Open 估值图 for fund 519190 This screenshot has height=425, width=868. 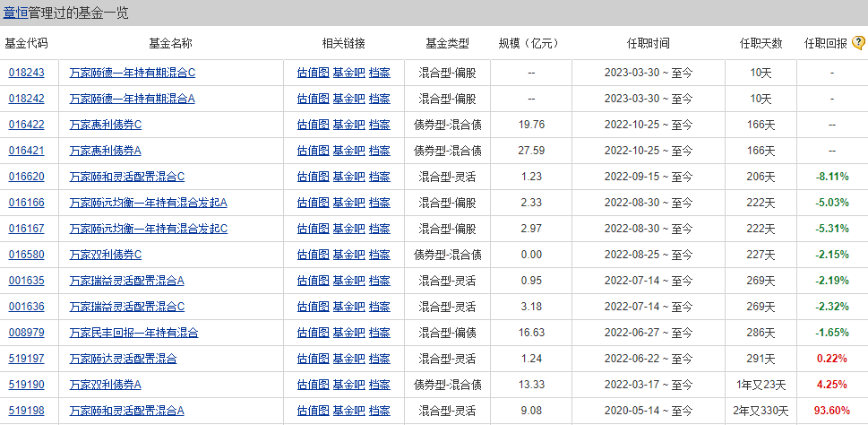tap(313, 386)
